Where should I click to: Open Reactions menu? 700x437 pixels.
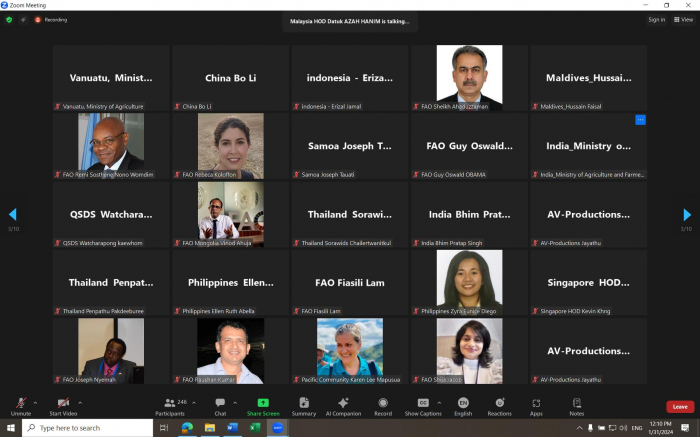pyautogui.click(x=499, y=404)
